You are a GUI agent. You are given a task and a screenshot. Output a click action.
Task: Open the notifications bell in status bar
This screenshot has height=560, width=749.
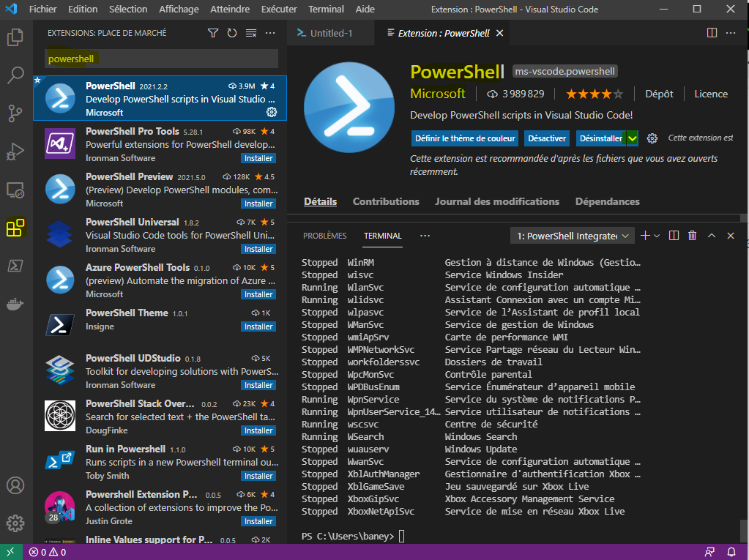[731, 552]
